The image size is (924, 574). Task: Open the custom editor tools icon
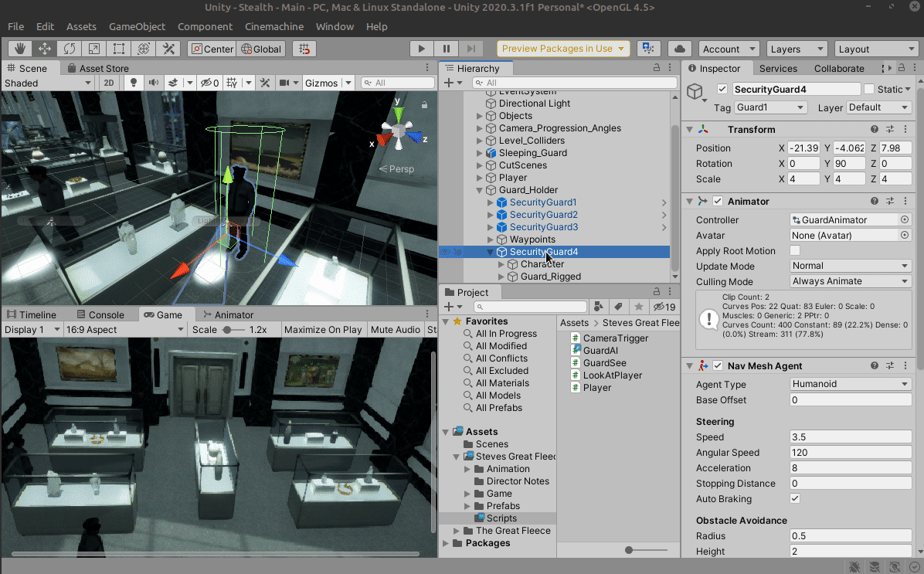point(168,49)
